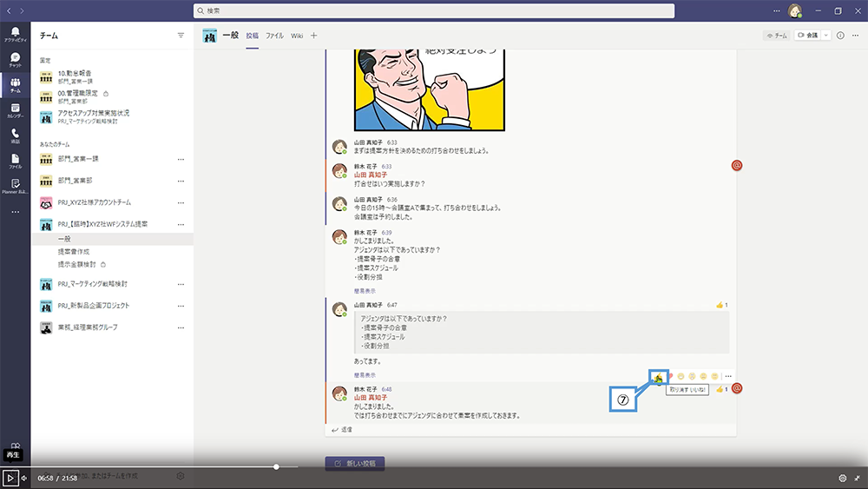Show more apps via rail ellipsis

point(15,212)
